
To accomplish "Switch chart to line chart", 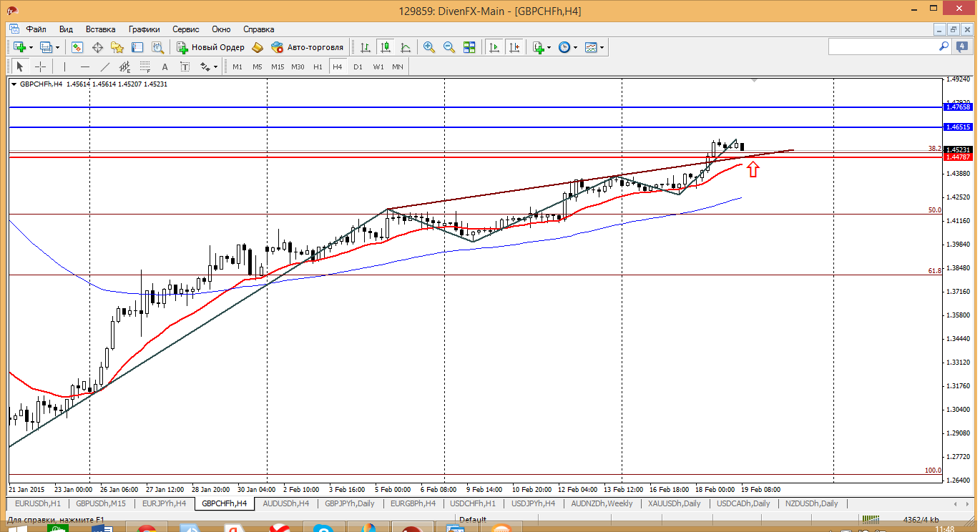I will point(406,47).
